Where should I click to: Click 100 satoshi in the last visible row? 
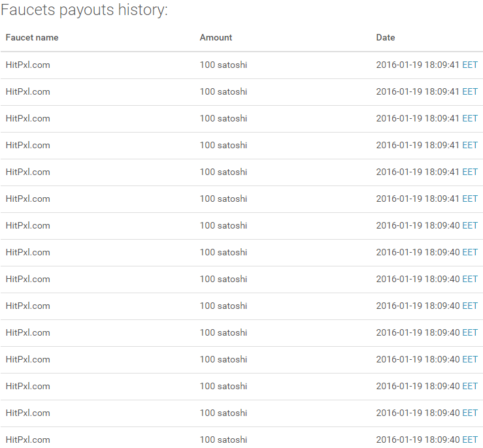[224, 440]
